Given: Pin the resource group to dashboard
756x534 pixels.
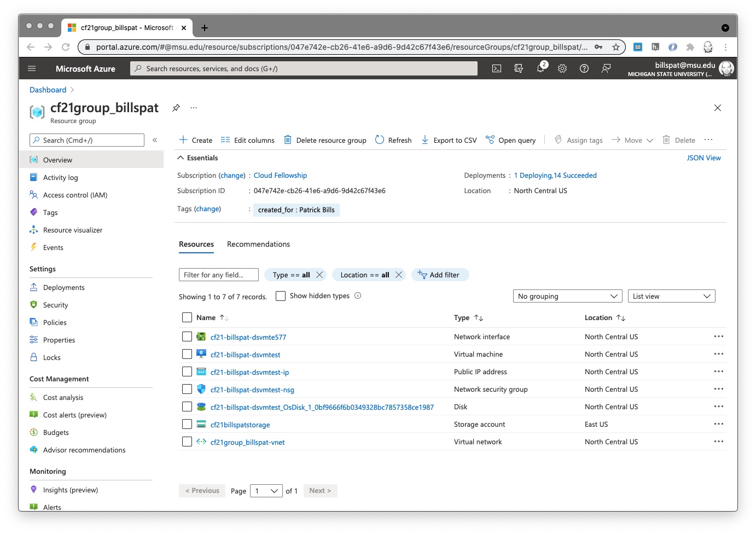Looking at the screenshot, I should click(176, 108).
